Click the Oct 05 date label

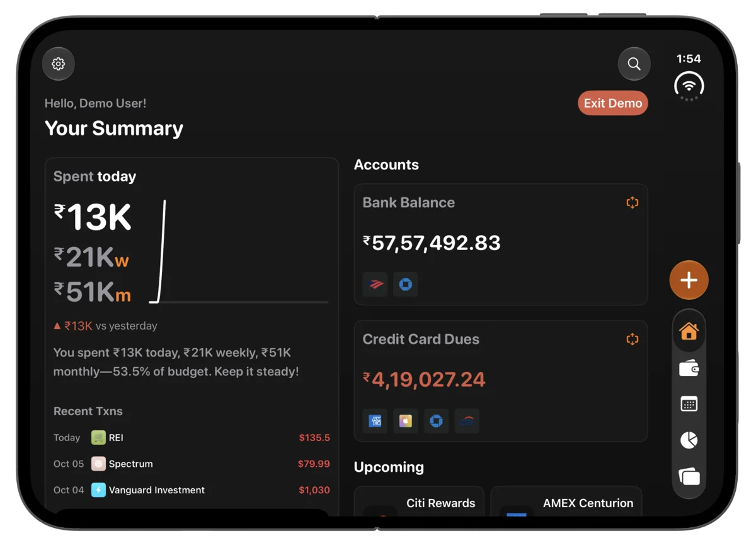(x=69, y=464)
